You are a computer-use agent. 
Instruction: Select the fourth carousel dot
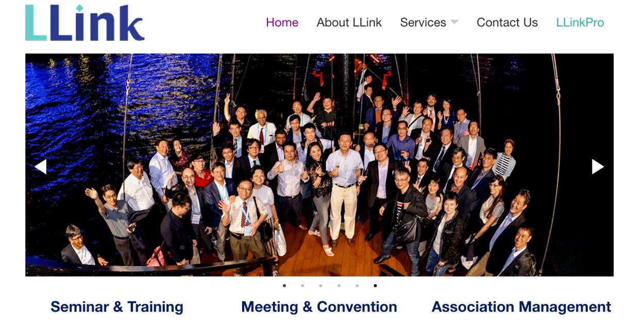point(339,285)
